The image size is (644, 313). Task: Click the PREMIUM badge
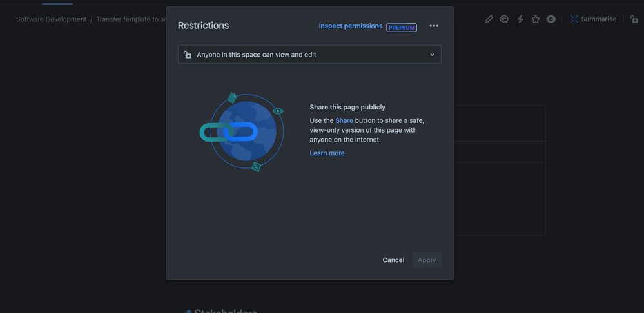pyautogui.click(x=401, y=28)
